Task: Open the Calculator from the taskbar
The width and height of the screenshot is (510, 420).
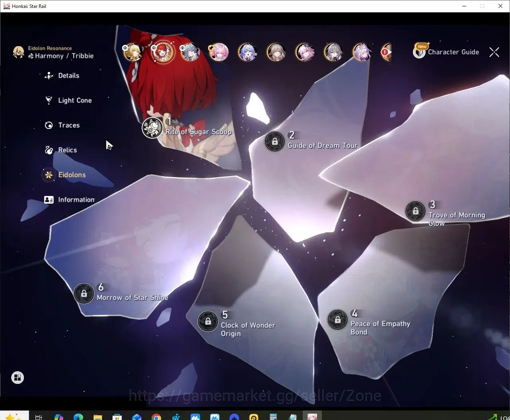Action: (273, 417)
